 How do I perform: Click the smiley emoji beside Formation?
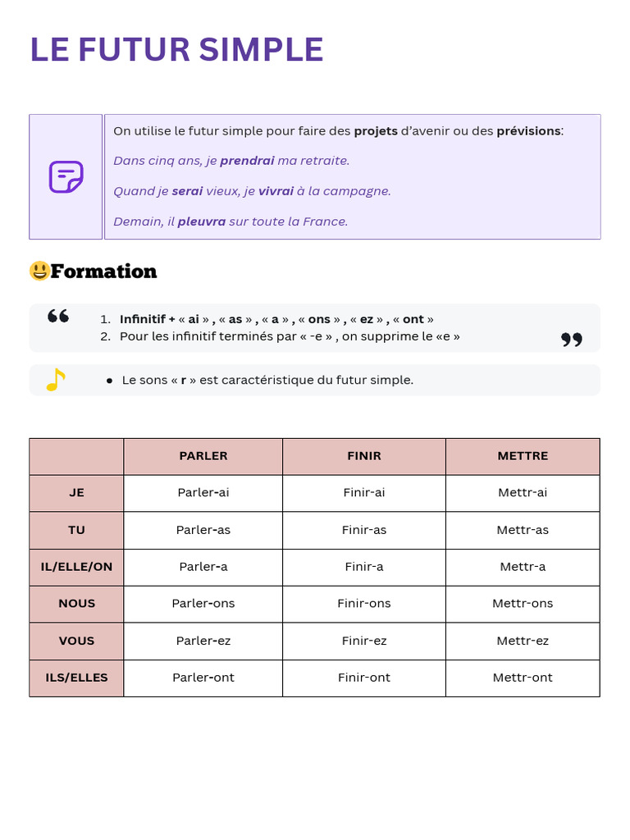(x=39, y=271)
